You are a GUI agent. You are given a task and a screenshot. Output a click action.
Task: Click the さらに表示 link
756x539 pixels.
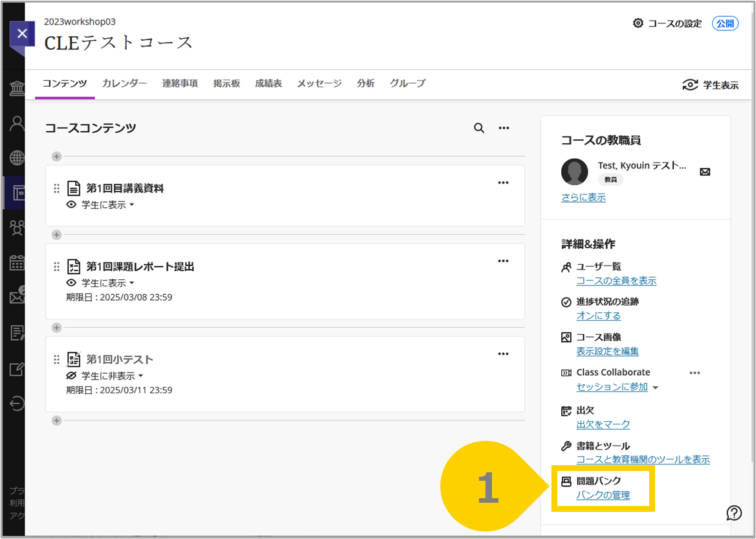(583, 197)
